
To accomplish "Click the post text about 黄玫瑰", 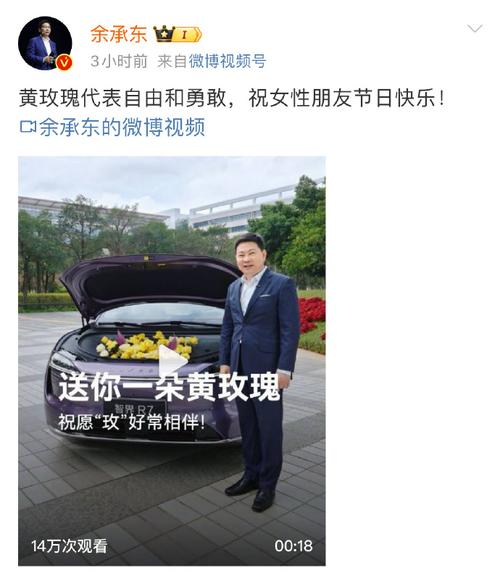I will 232,98.
